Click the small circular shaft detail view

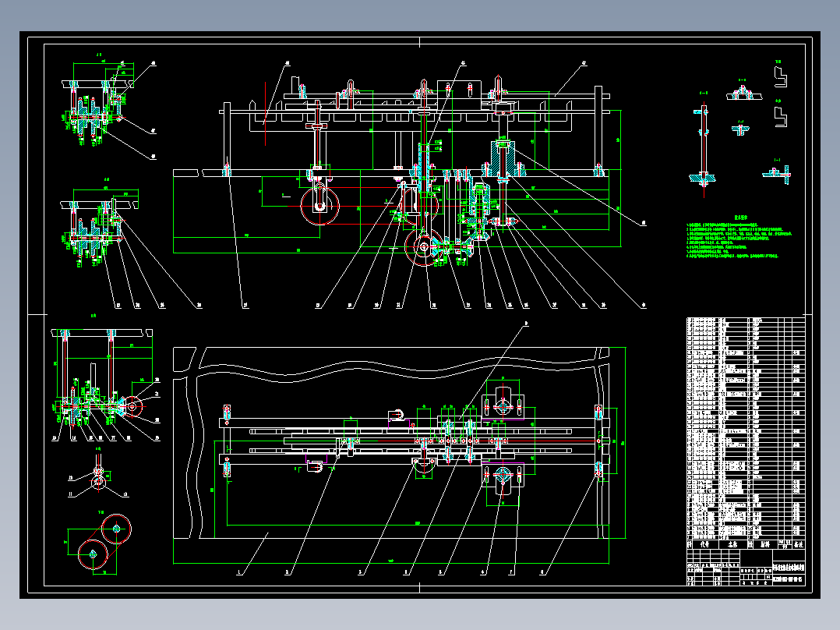click(x=99, y=476)
